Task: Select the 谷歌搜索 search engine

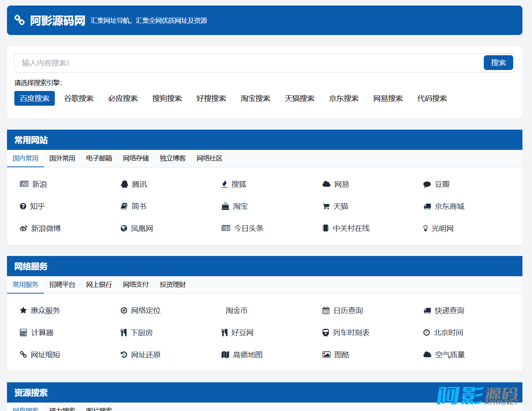Action: click(79, 98)
